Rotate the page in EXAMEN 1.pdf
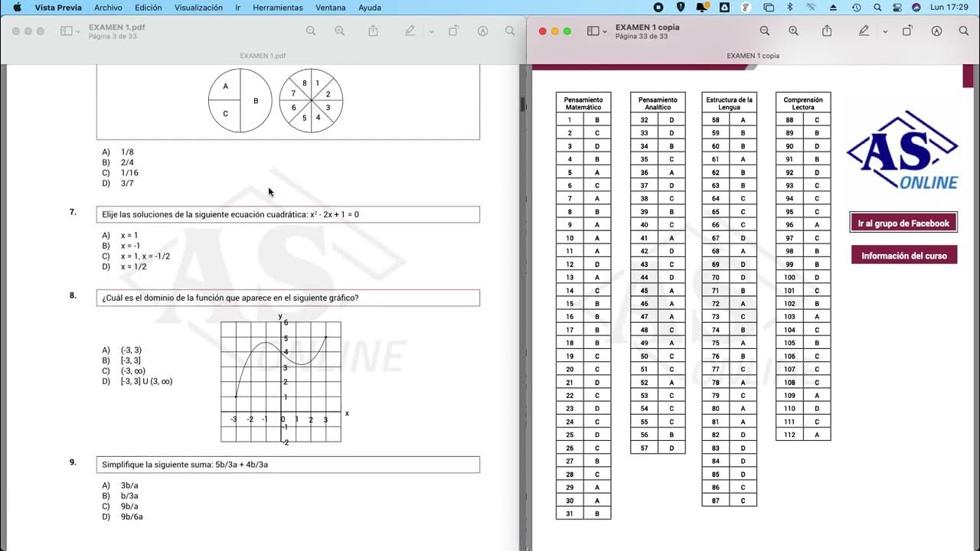Image resolution: width=980 pixels, height=551 pixels. [x=453, y=31]
